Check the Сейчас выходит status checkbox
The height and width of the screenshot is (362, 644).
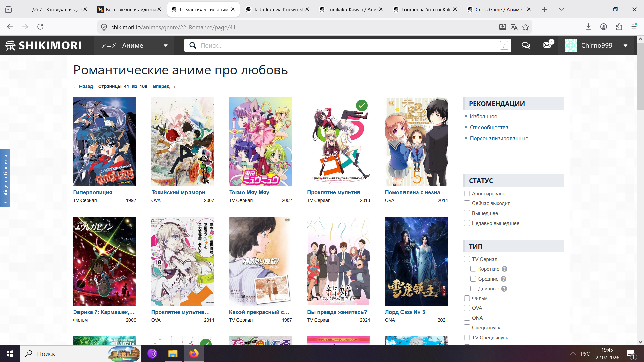467,203
